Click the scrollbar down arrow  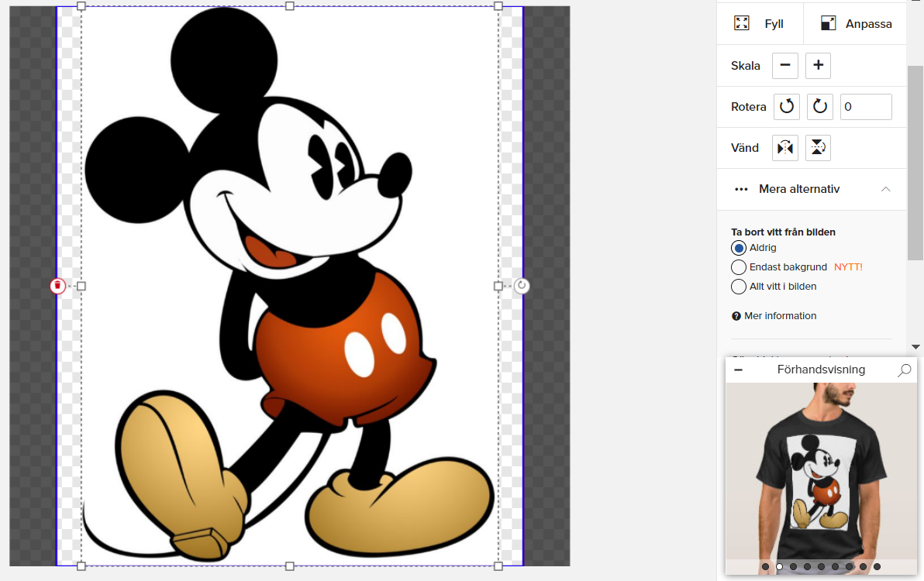[915, 347]
